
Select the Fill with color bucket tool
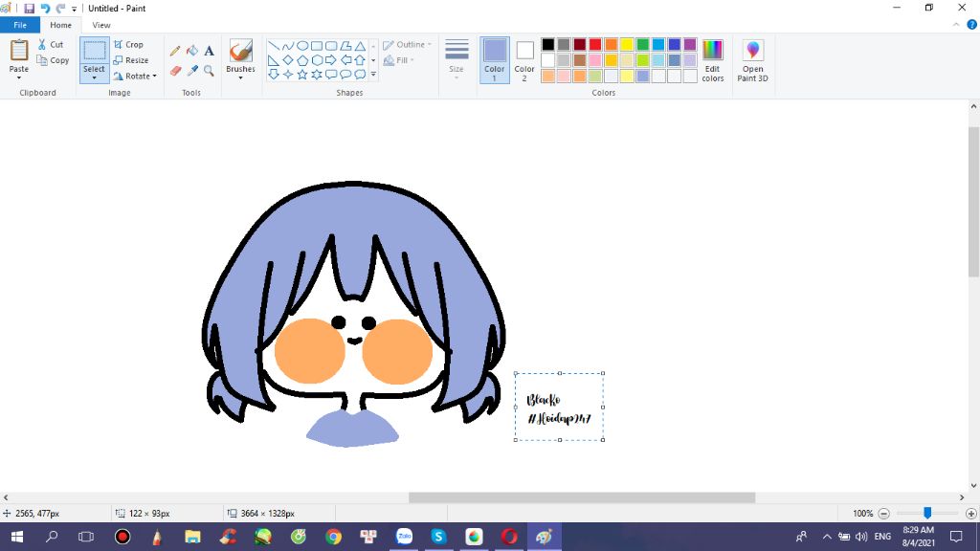[191, 50]
